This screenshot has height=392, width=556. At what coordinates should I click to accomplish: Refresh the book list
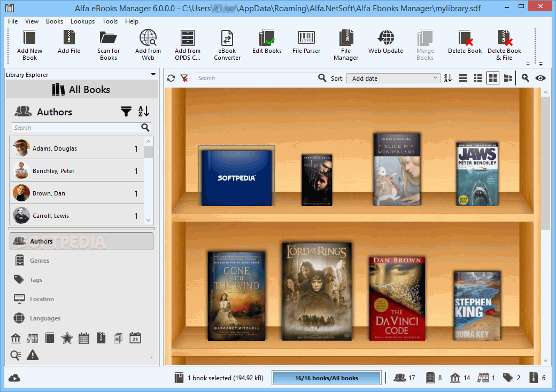pyautogui.click(x=171, y=79)
